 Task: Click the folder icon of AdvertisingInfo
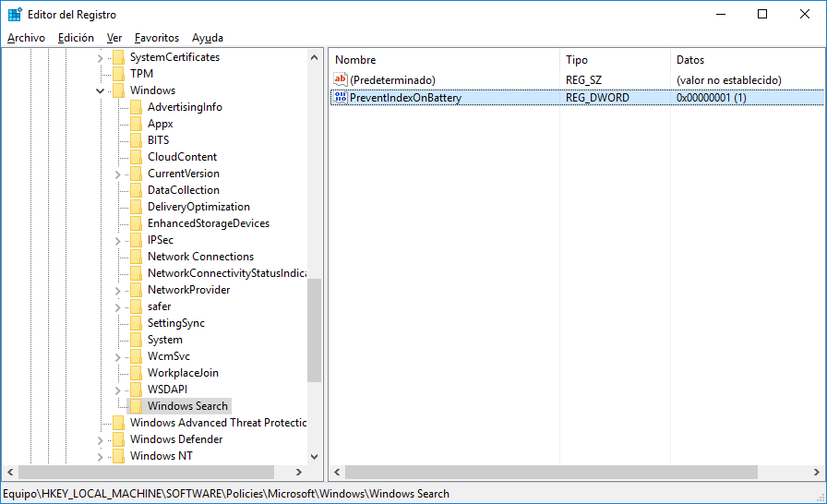click(136, 107)
